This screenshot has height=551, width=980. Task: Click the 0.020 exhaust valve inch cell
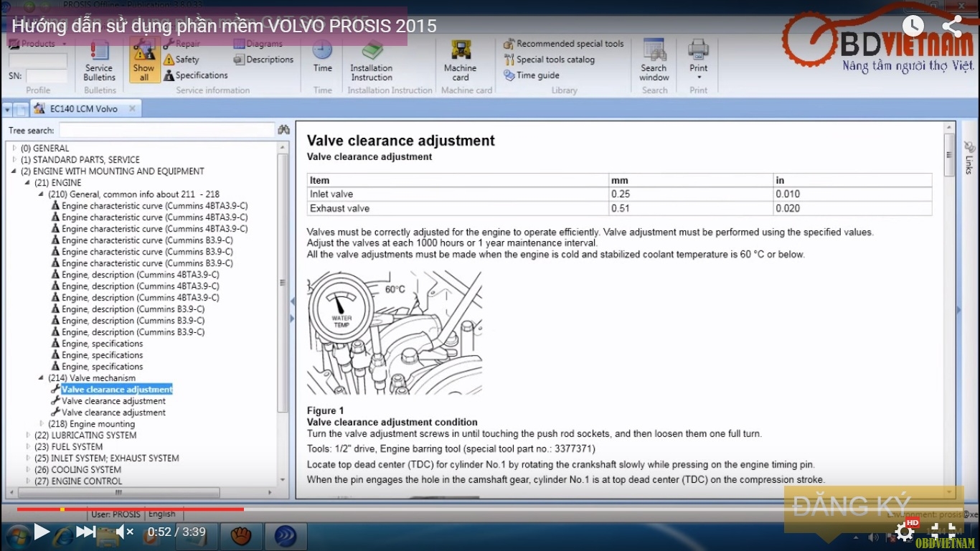[852, 209]
